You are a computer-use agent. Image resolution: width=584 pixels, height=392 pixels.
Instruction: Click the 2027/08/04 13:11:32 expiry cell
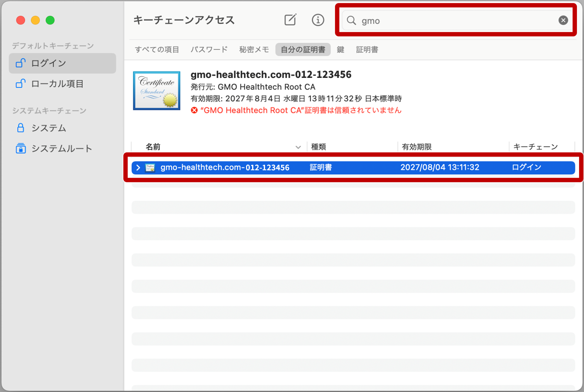tap(439, 168)
